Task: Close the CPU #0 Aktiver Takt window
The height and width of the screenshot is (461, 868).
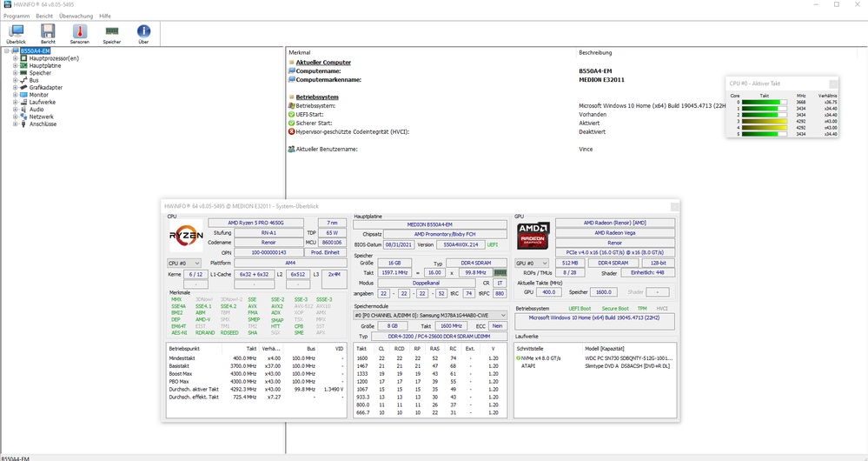Action: (833, 84)
